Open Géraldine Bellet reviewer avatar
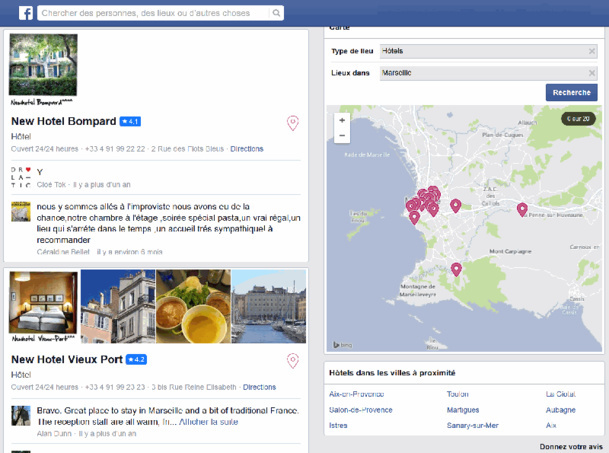Viewport: 609px width, 453px height. coord(21,211)
